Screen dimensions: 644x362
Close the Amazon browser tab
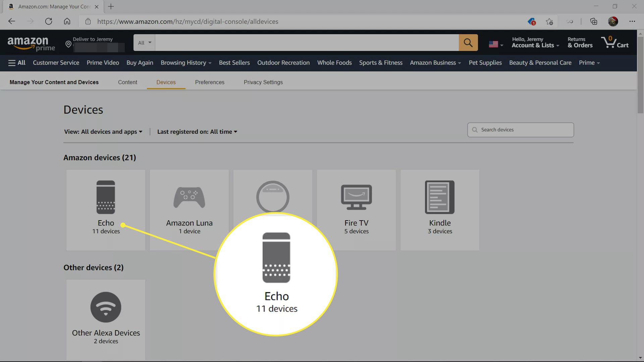97,7
